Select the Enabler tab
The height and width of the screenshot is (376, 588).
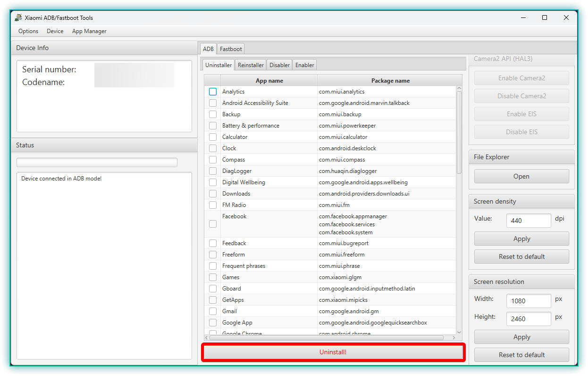(305, 65)
